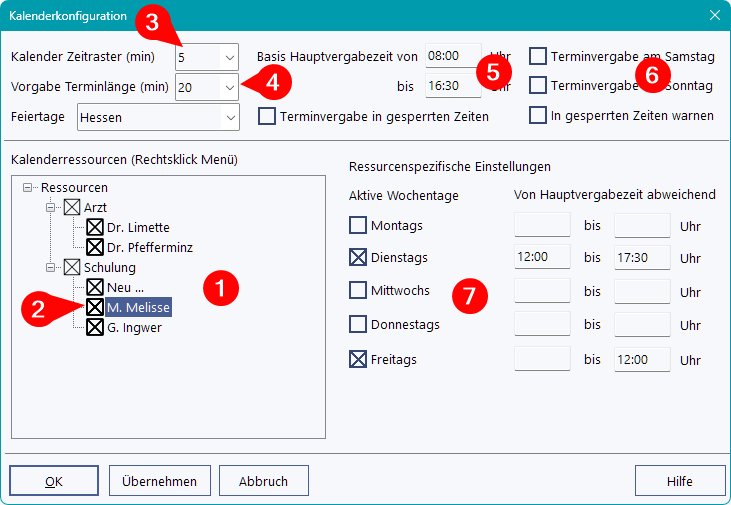Click the Übernehmen button

click(160, 481)
